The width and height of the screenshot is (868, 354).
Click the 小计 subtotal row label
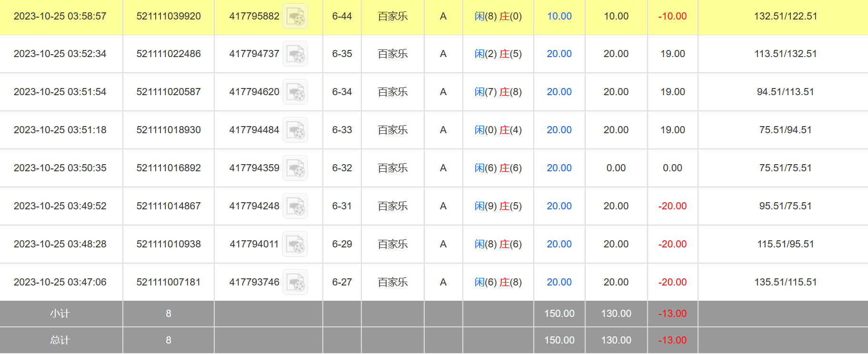click(60, 314)
